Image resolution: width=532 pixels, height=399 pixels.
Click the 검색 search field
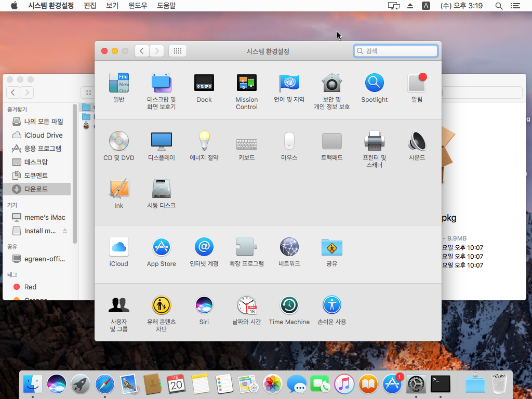click(x=395, y=51)
